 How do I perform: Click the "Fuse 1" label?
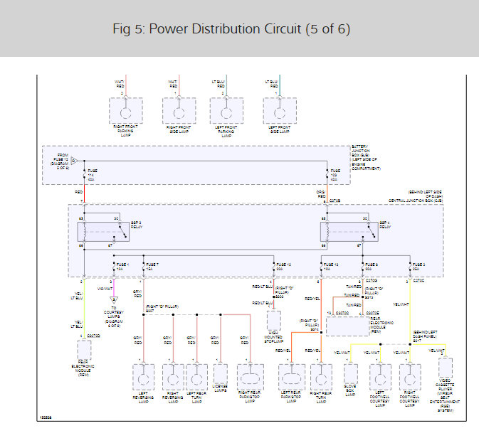[122, 267]
